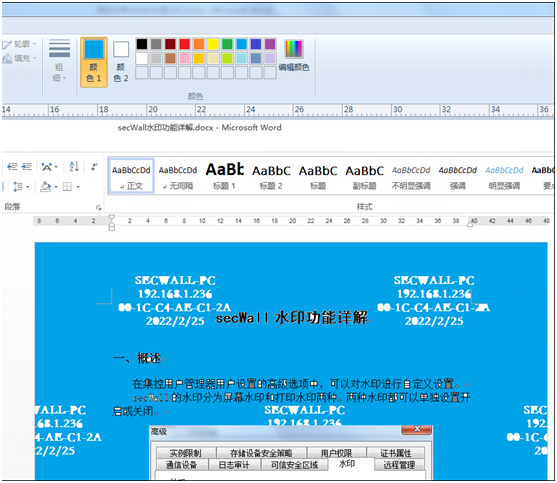This screenshot has height=483, width=557.
Task: Open the Outline (轮廓) dropdown in Paint
Action: pyautogui.click(x=20, y=44)
